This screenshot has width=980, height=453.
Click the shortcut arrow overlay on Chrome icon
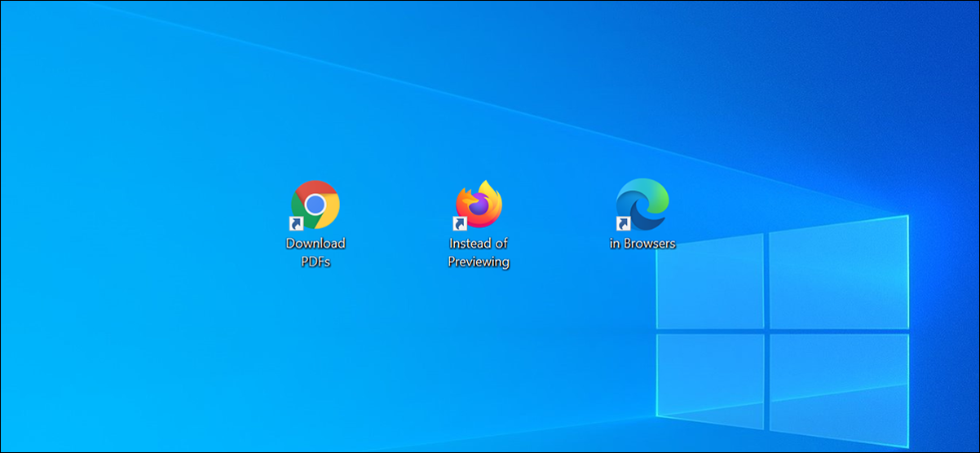point(298,222)
